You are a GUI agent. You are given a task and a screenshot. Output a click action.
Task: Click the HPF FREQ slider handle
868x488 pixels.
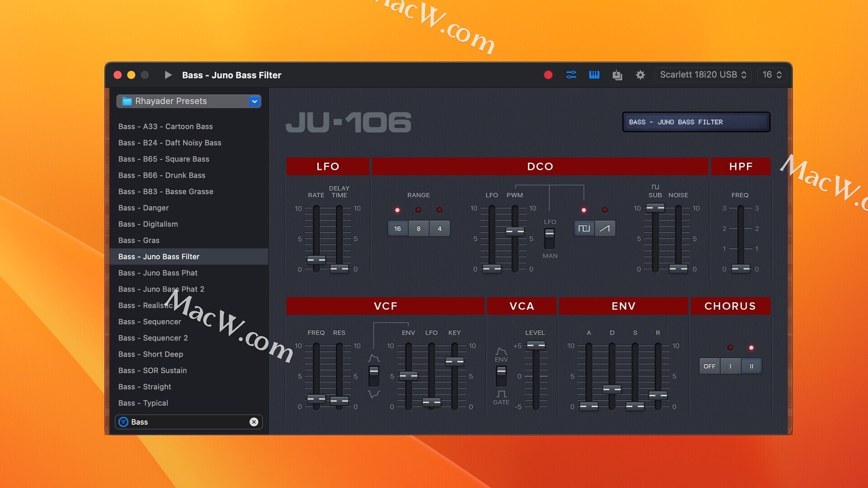point(741,269)
